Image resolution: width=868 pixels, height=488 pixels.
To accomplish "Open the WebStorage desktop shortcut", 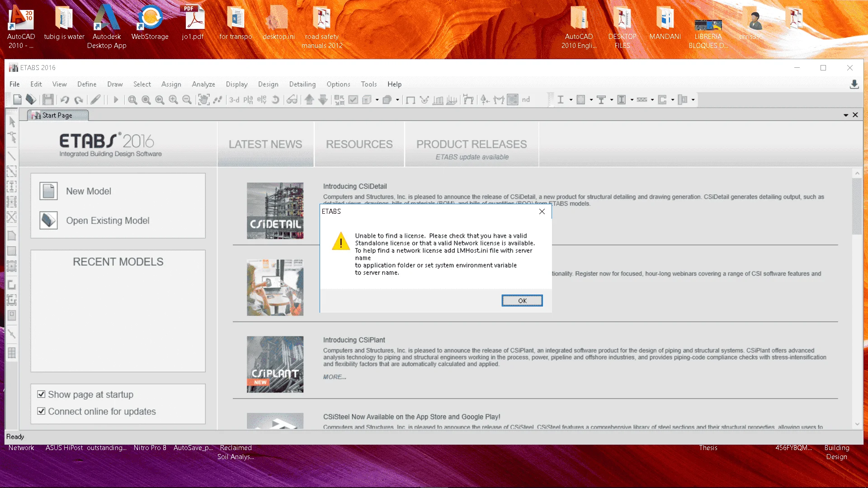I will coord(150,23).
